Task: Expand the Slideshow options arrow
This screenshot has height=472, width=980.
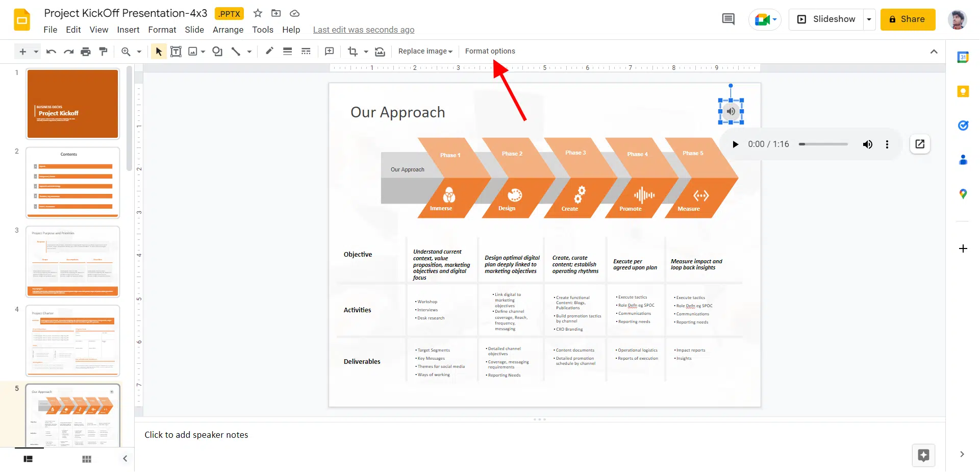Action: click(869, 19)
